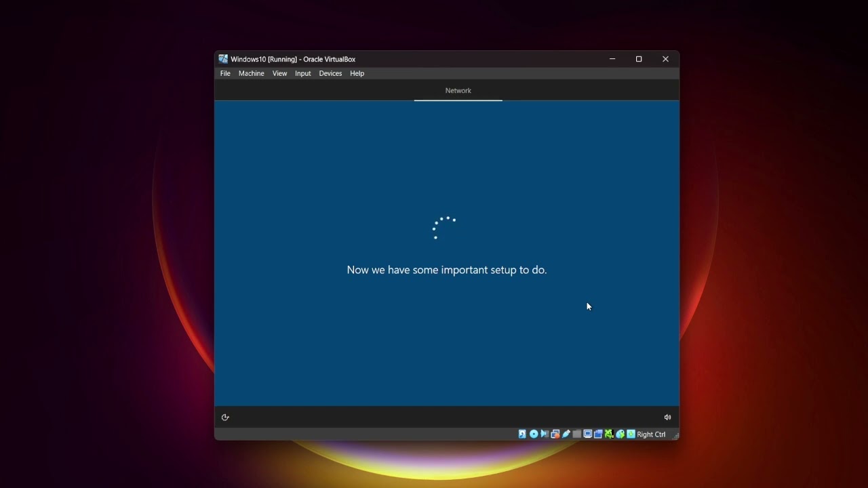The image size is (868, 488).
Task: Click the 'Now we have some important setup' text
Action: click(x=447, y=270)
